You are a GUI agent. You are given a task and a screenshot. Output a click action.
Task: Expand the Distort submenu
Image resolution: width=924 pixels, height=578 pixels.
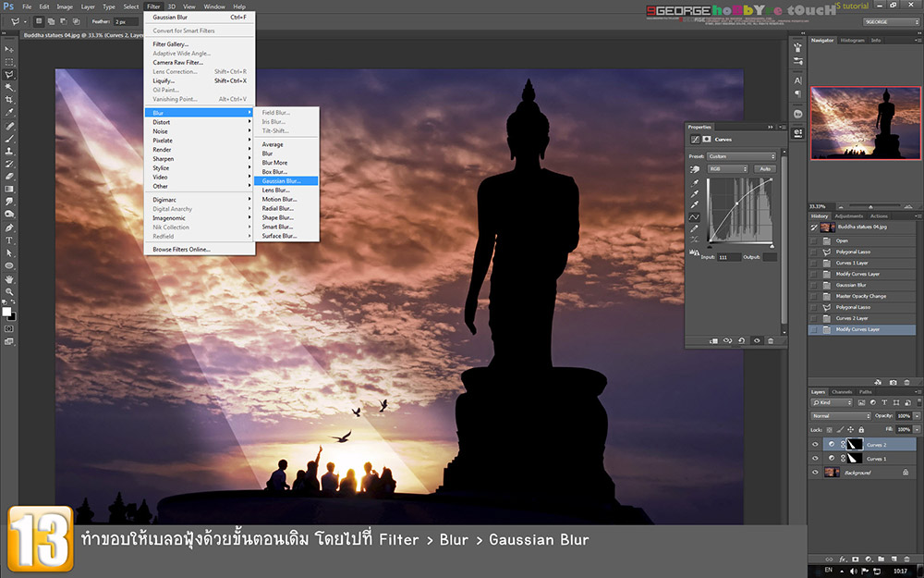pyautogui.click(x=200, y=122)
